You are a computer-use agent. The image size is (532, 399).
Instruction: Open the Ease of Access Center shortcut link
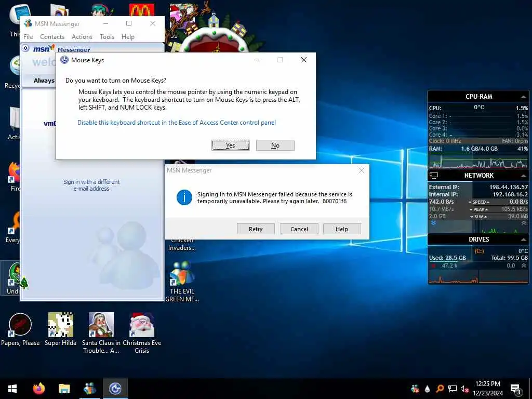point(177,123)
